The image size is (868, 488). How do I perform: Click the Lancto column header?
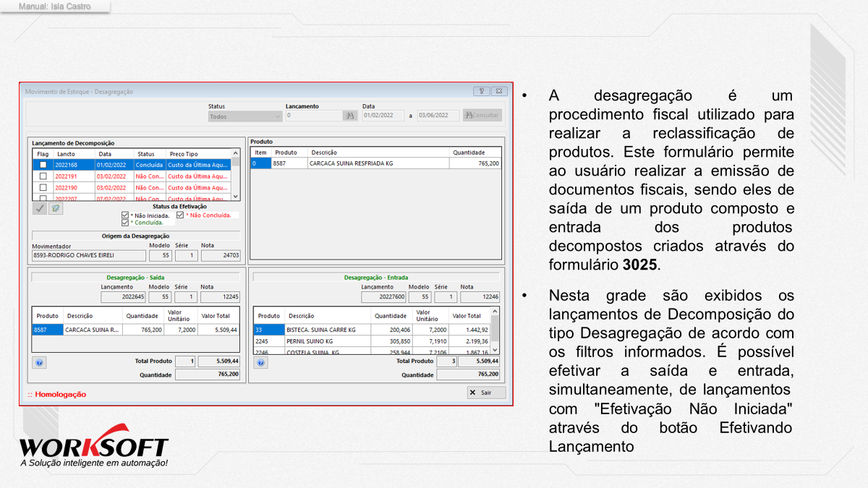pyautogui.click(x=74, y=154)
